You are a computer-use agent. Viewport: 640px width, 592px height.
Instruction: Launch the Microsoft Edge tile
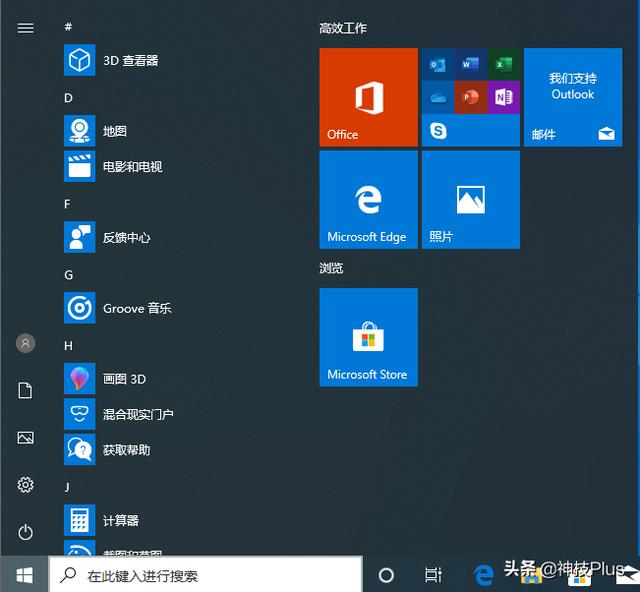[x=369, y=200]
